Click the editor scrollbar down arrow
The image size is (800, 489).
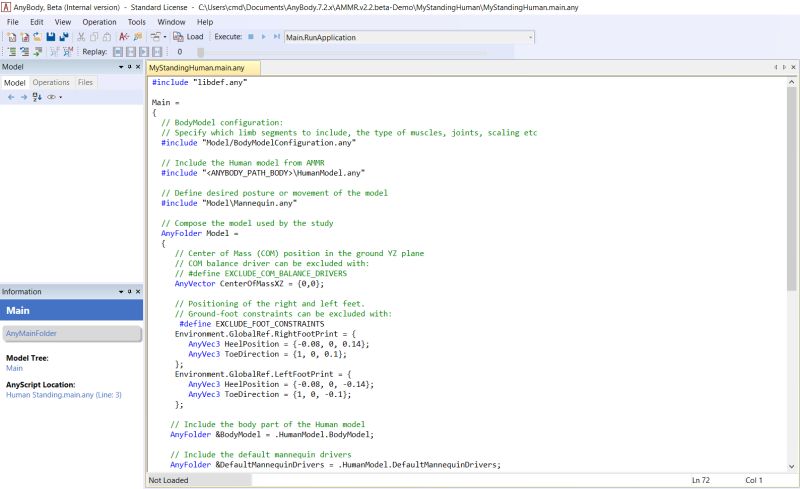792,466
